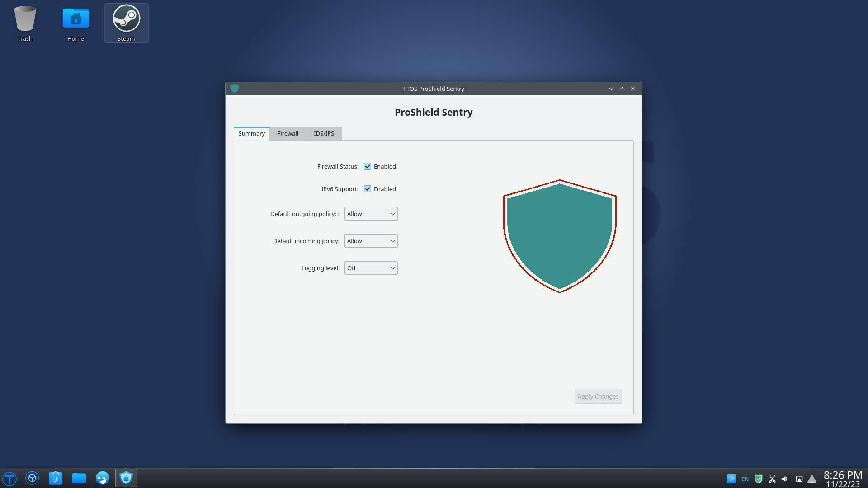Open the Home folder desktop icon
The width and height of the screenshot is (868, 488).
coord(75,23)
